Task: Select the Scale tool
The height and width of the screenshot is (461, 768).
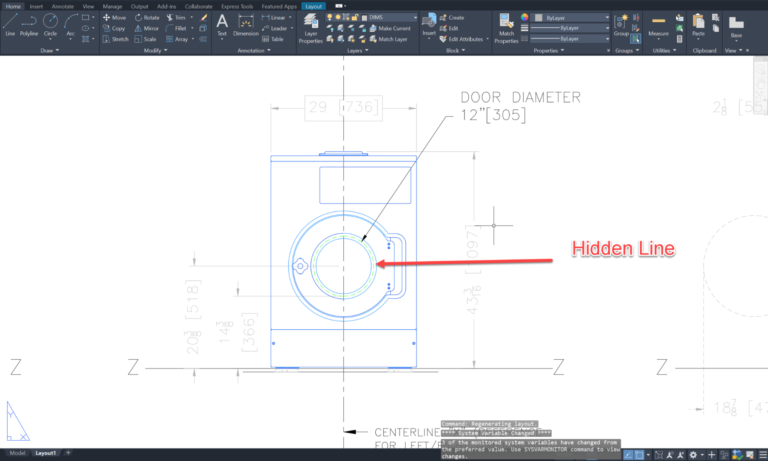Action: tap(145, 39)
